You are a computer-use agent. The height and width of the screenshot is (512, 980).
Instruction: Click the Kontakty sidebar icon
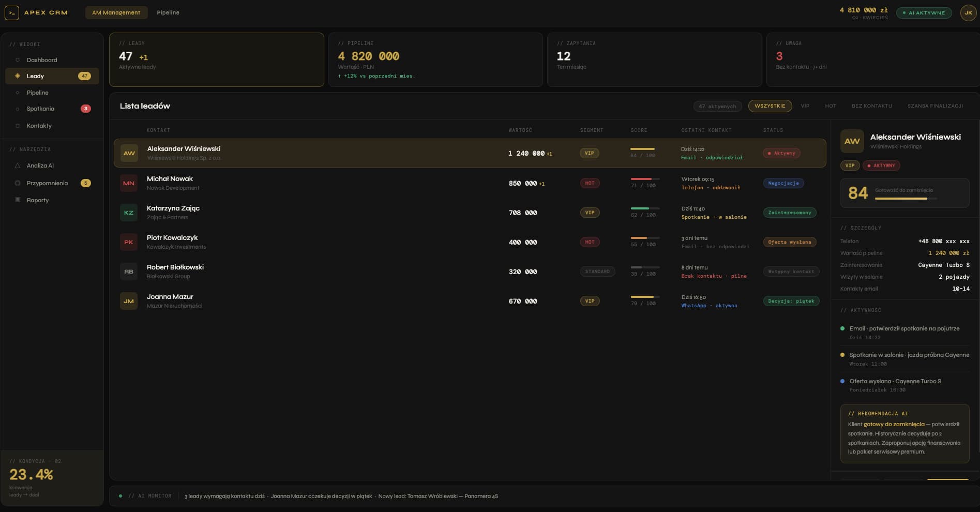18,126
